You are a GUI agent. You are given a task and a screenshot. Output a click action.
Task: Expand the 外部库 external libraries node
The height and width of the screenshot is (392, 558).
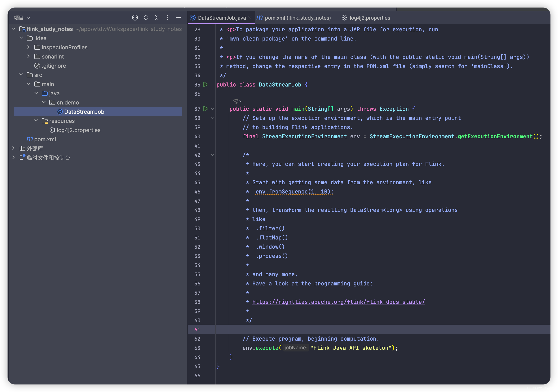(x=14, y=148)
